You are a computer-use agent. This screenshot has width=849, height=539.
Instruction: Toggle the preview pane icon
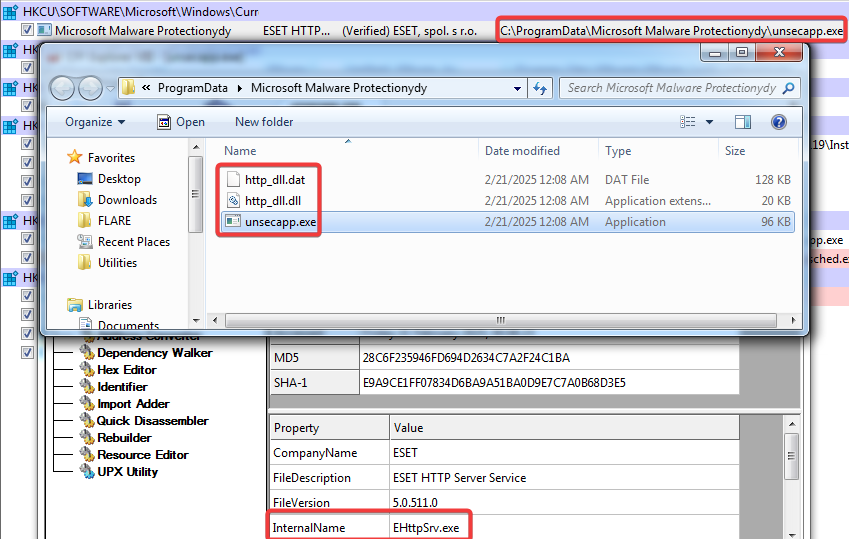pyautogui.click(x=743, y=122)
